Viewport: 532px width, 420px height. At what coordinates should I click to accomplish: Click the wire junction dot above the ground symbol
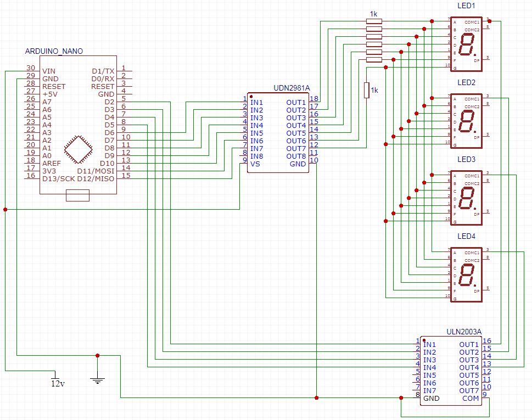tap(97, 356)
